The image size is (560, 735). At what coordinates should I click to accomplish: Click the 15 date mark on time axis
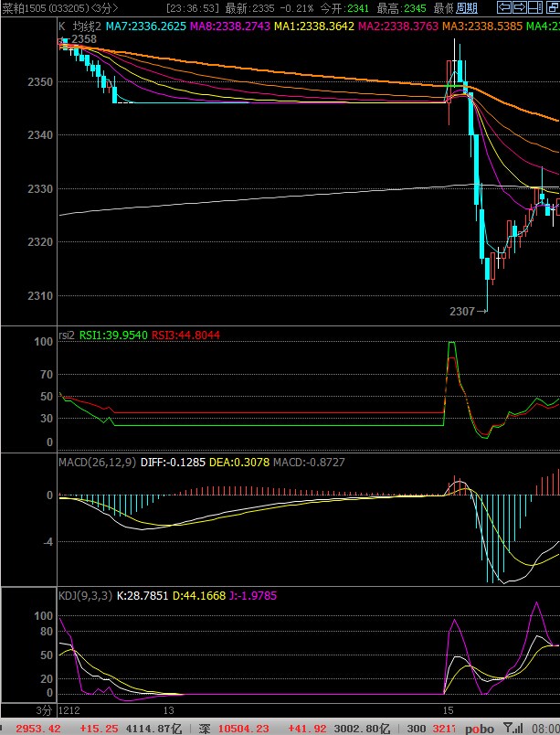[448, 710]
